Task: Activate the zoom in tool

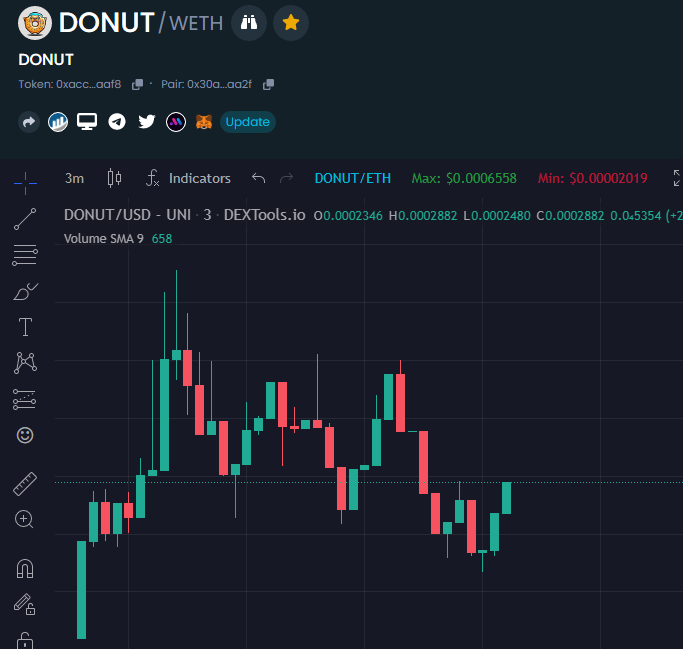Action: (24, 519)
